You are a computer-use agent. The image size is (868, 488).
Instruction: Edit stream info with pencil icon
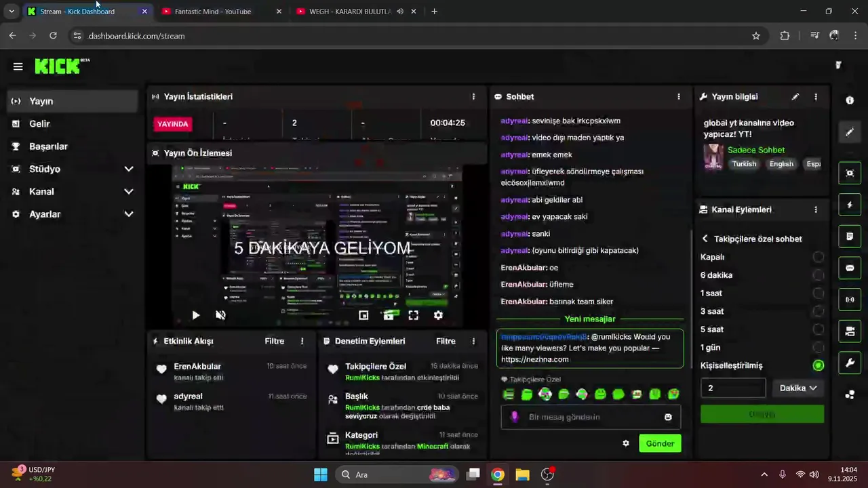(795, 97)
